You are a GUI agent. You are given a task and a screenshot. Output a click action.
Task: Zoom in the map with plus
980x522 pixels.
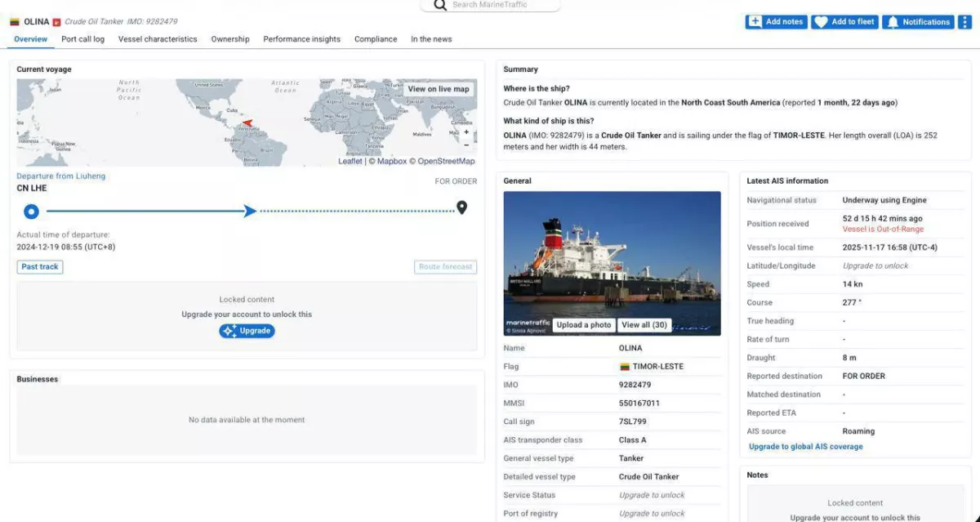(466, 132)
